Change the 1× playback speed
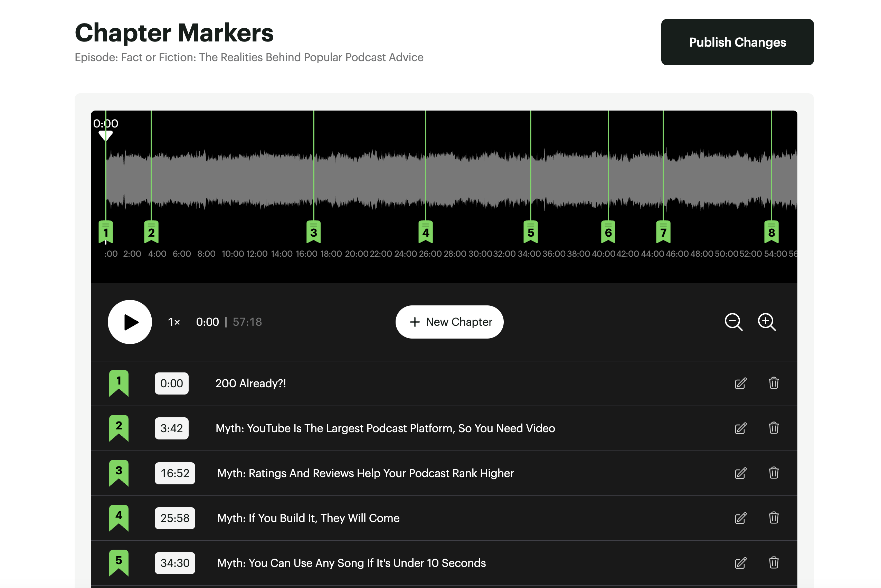The width and height of the screenshot is (881, 588). [174, 322]
